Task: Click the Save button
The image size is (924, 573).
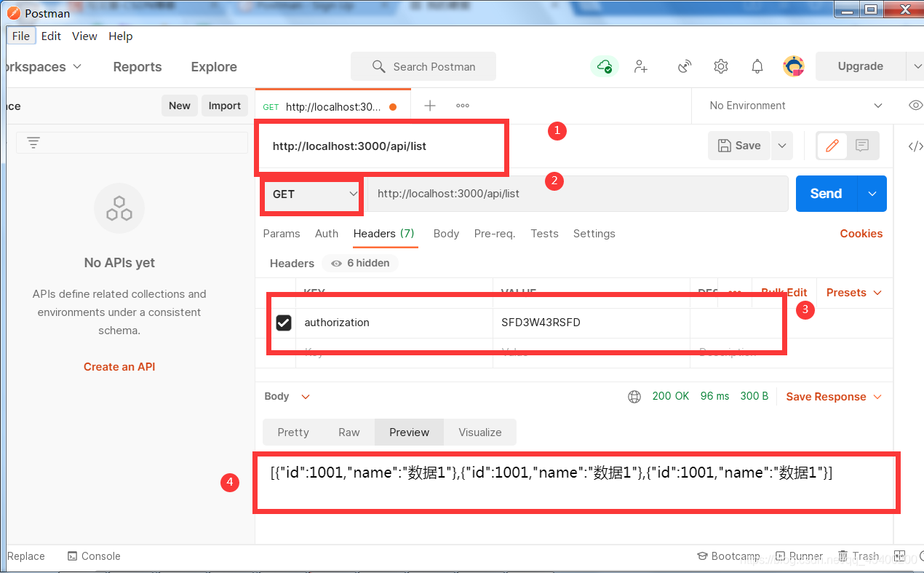Action: pos(739,146)
